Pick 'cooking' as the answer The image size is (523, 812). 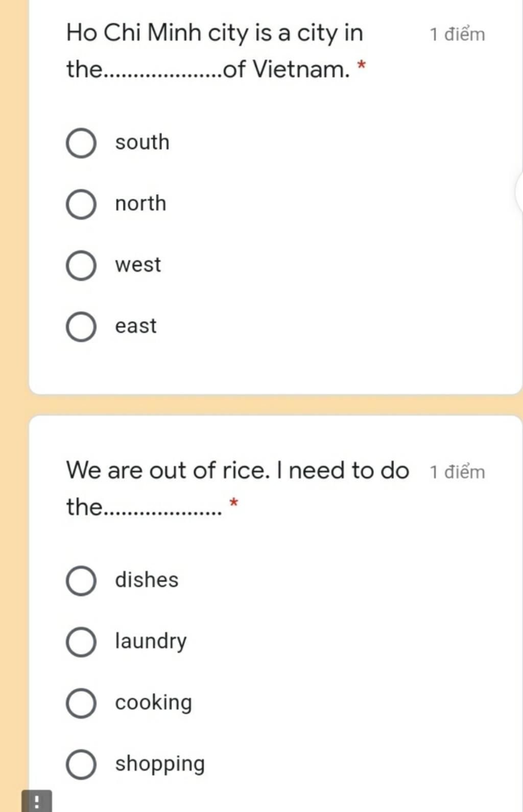[81, 703]
